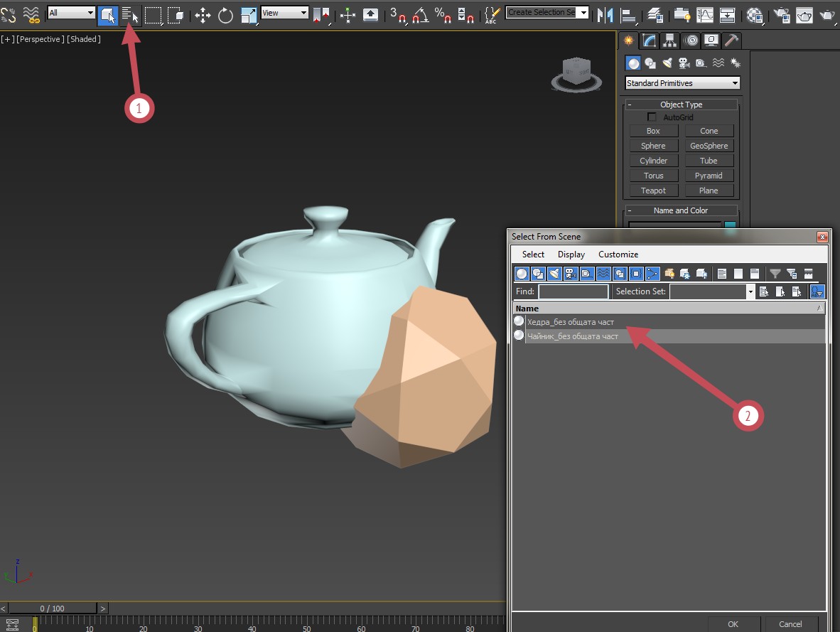Open the object color swatch
Viewport: 840px width, 632px height.
[x=730, y=225]
